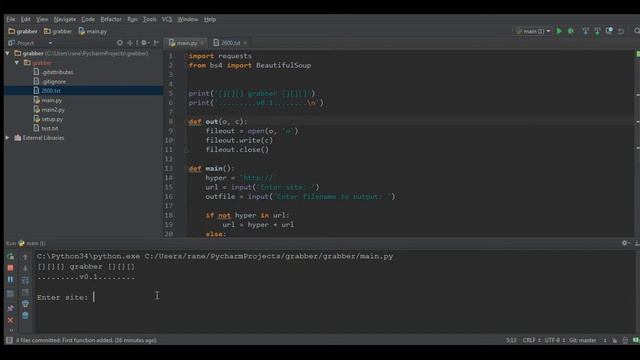
Task: Open the File menu
Action: 11,19
